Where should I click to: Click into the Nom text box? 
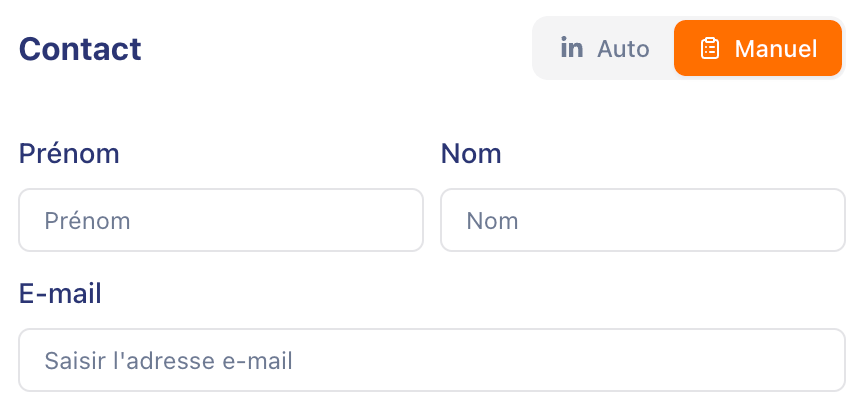[643, 220]
